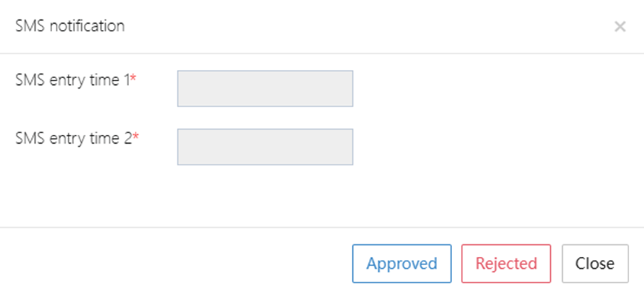The image size is (644, 295).
Task: Click the SMS entry time 2 field
Action: point(265,147)
